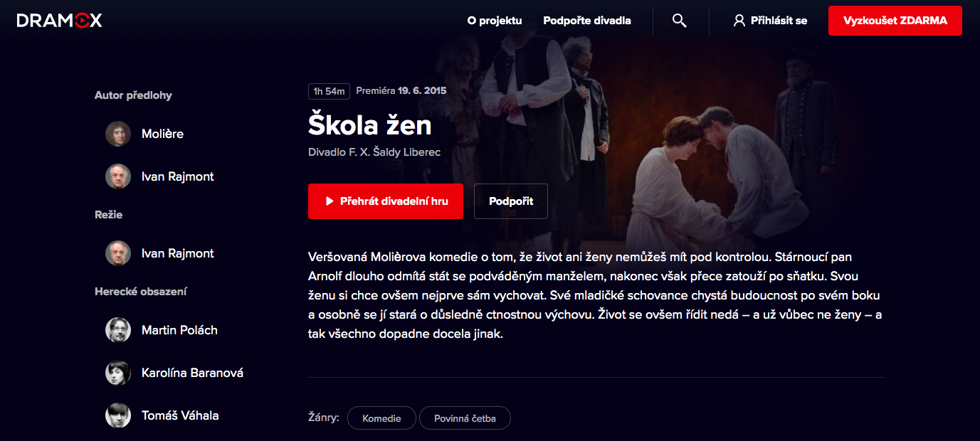Screen dimensions: 980x441
Task: Click Karolína Baranová's avatar
Action: tap(118, 373)
